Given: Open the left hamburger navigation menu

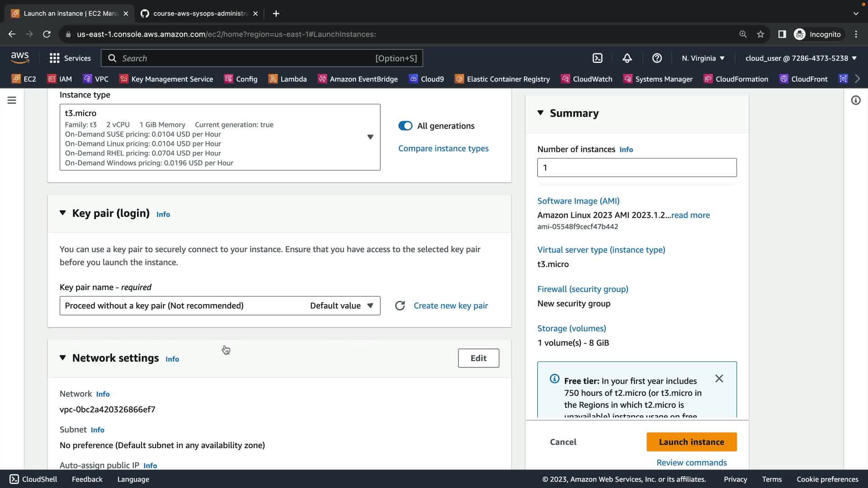Looking at the screenshot, I should [12, 100].
